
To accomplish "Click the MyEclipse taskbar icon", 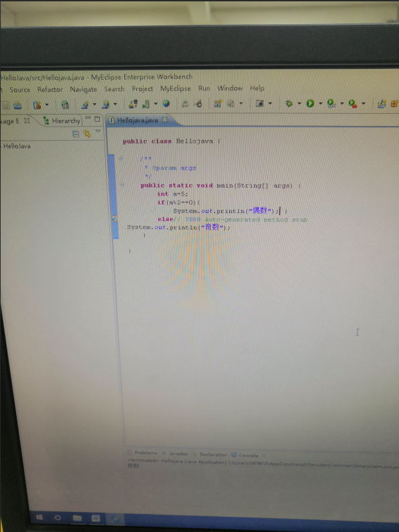I will coord(115,519).
